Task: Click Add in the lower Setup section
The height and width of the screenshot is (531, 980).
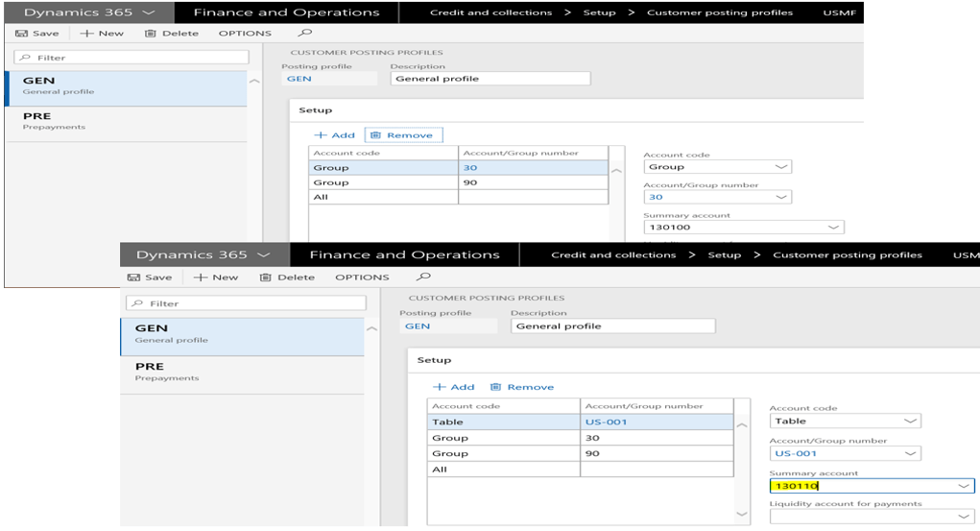Action: click(x=454, y=387)
